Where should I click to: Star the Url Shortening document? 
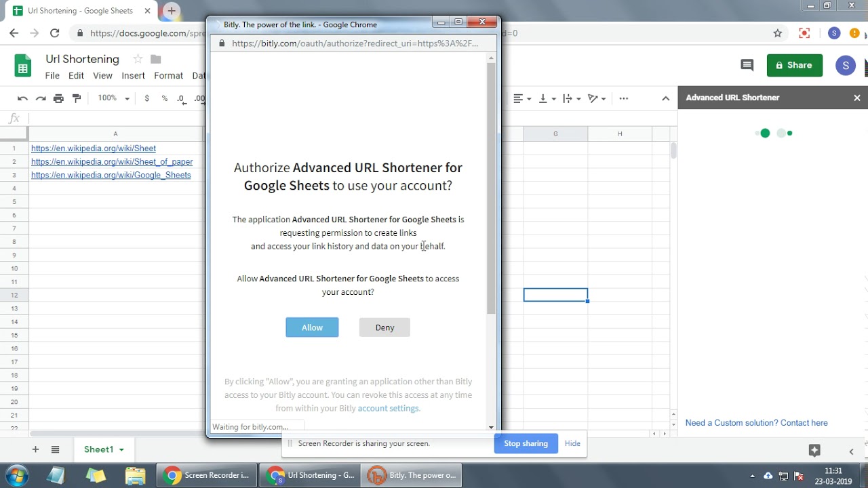pos(138,59)
